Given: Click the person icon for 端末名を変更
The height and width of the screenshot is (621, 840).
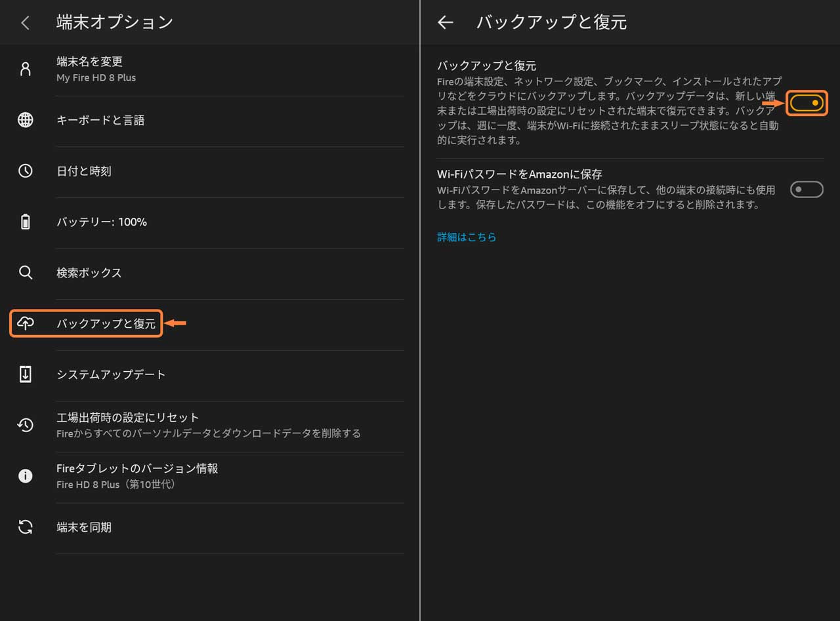Looking at the screenshot, I should (25, 69).
